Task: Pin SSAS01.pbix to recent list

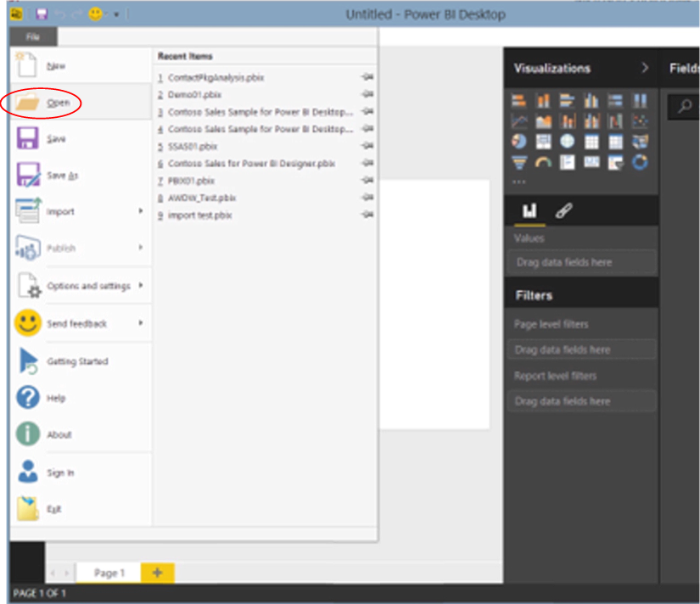Action: coord(367,146)
